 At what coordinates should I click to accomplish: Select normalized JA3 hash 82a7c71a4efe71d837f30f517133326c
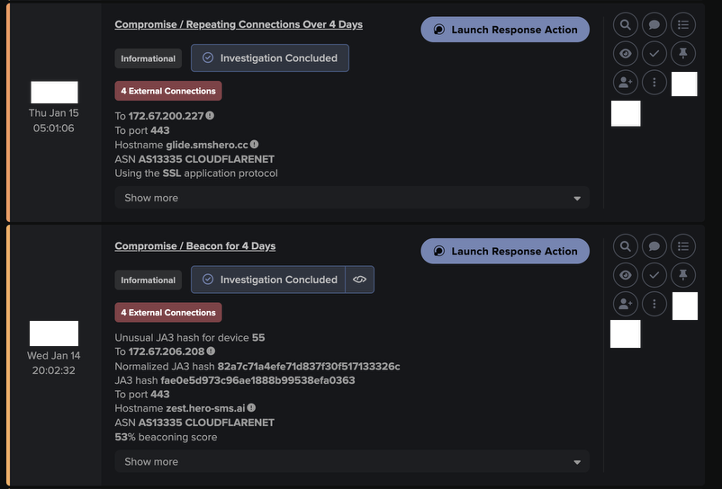pyautogui.click(x=309, y=367)
